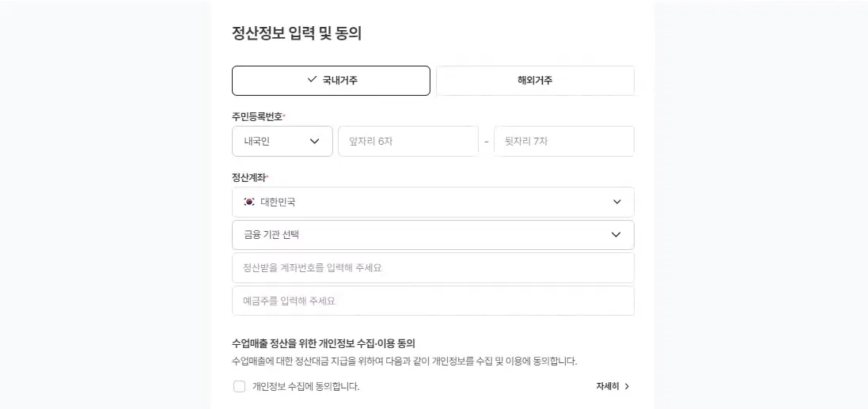The image size is (868, 409).
Task: Click the checkmark icon on 국내거주
Action: click(x=312, y=80)
